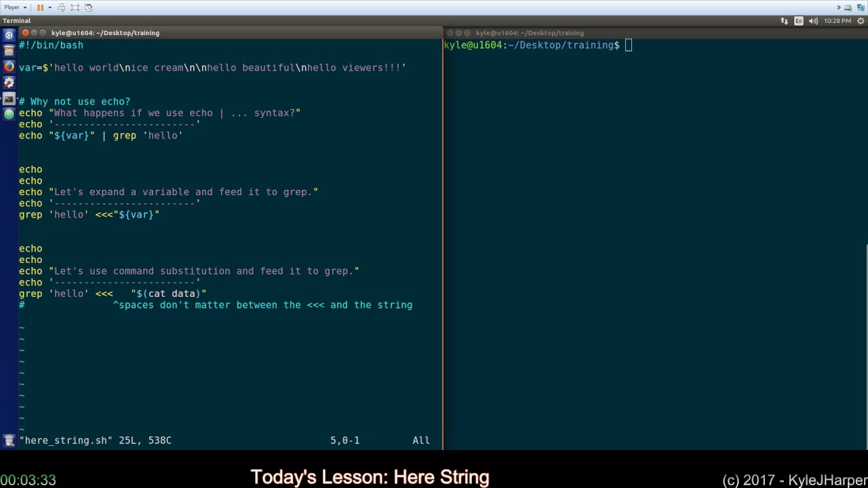Click the '#!/bin/bash' shebang line
The height and width of the screenshot is (488, 868).
point(51,45)
